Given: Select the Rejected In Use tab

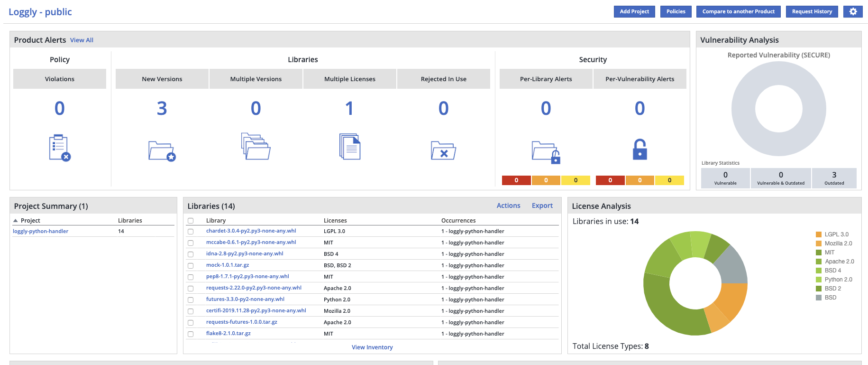Looking at the screenshot, I should (444, 79).
